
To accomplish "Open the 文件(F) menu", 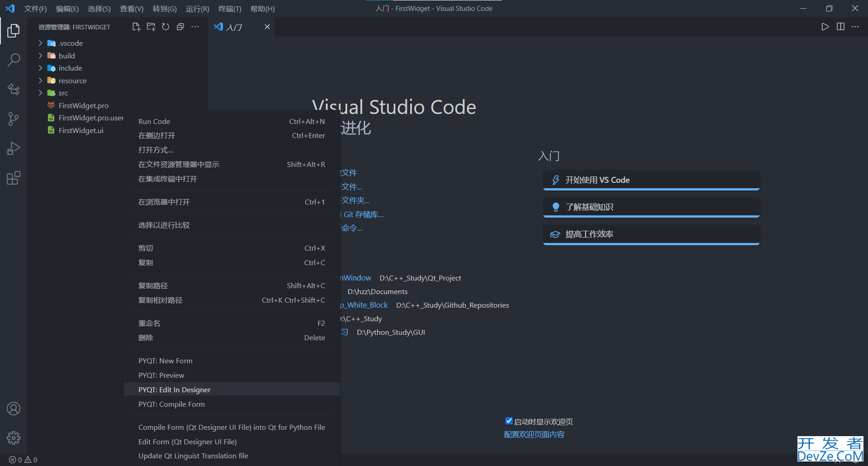I will click(36, 9).
